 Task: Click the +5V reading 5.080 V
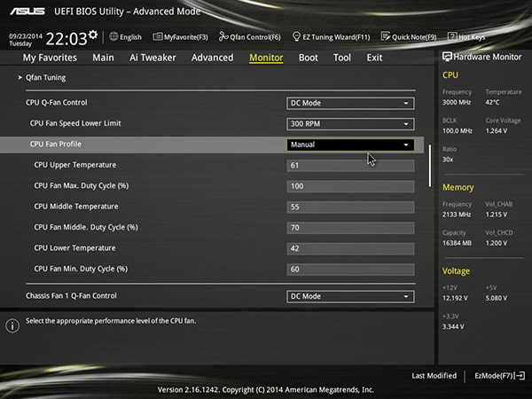click(x=497, y=298)
